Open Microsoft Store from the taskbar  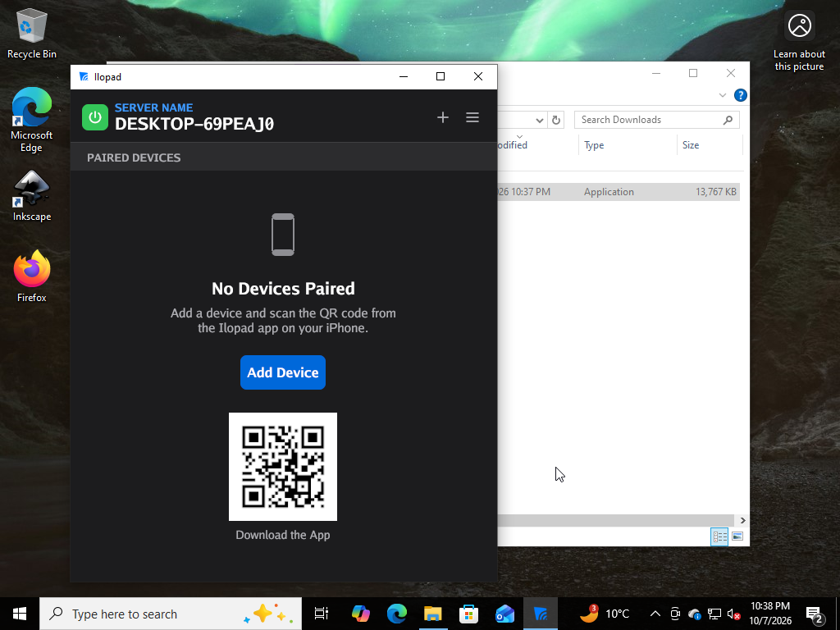pyautogui.click(x=468, y=614)
